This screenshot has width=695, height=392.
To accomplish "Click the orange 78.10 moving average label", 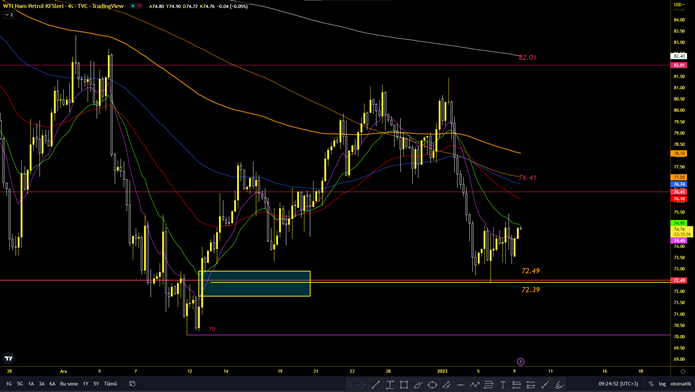I will pos(679,153).
